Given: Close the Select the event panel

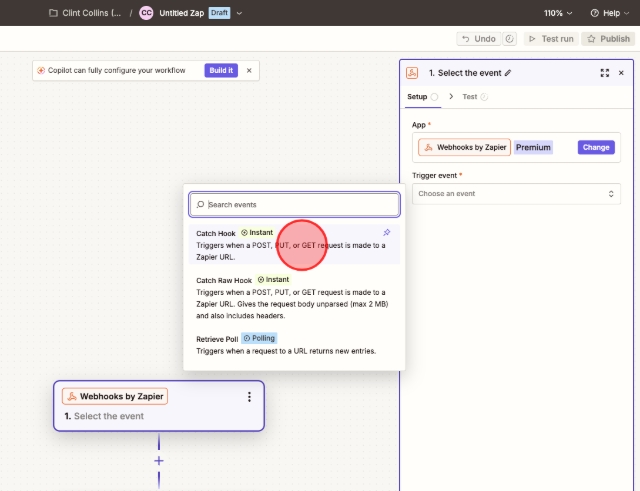Looking at the screenshot, I should 621,73.
